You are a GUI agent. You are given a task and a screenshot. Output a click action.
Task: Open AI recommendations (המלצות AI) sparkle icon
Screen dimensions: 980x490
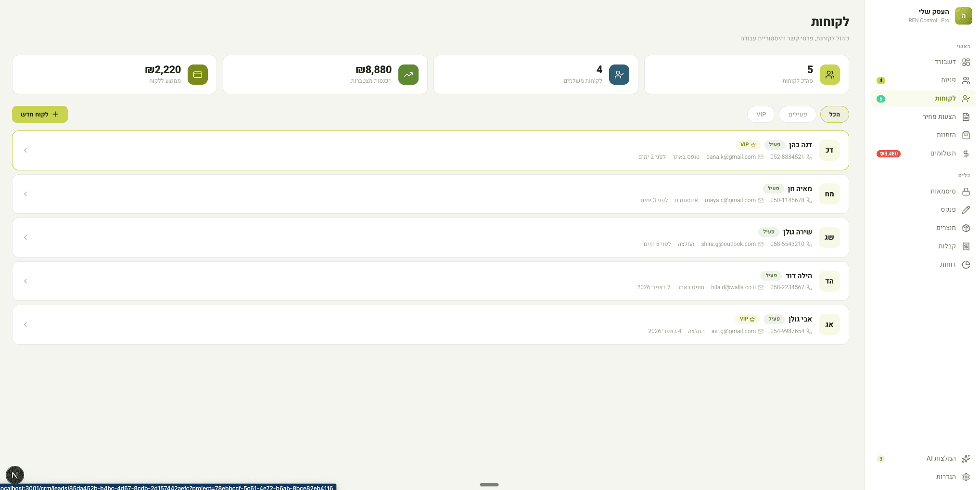[966, 459]
